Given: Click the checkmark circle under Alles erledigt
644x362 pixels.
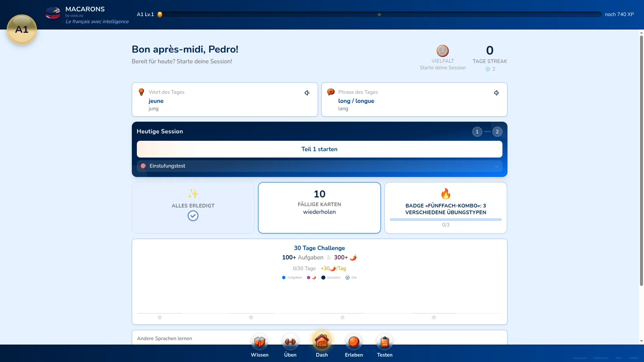Looking at the screenshot, I should coord(193,216).
